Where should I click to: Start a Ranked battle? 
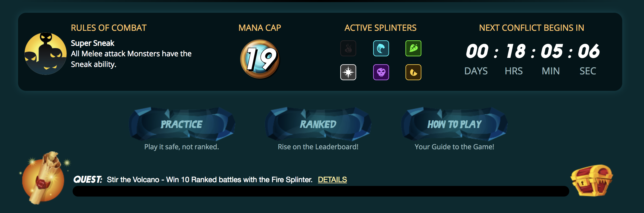tap(318, 124)
